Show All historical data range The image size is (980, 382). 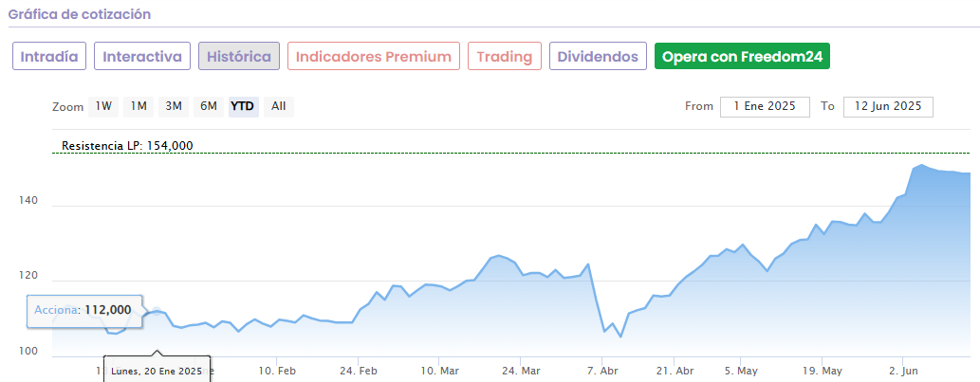pos(279,106)
